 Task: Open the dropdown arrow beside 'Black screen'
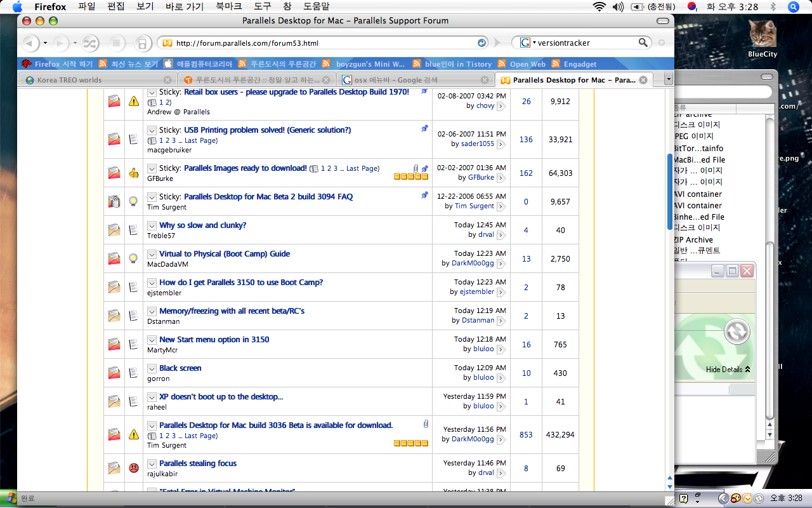pyautogui.click(x=152, y=368)
